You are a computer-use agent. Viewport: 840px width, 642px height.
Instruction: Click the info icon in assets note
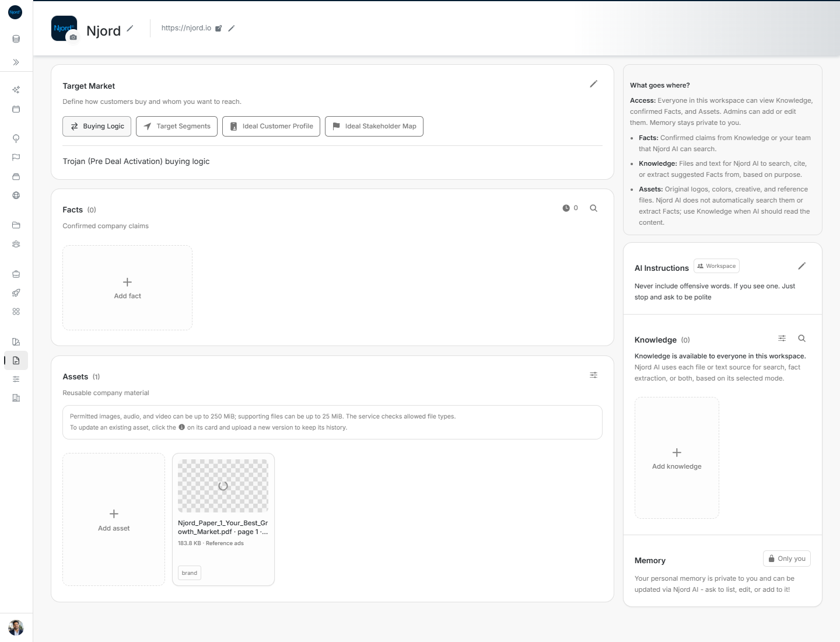[x=181, y=427]
